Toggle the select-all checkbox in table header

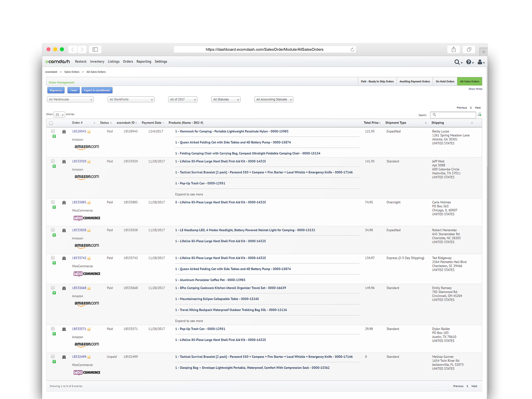coord(51,123)
